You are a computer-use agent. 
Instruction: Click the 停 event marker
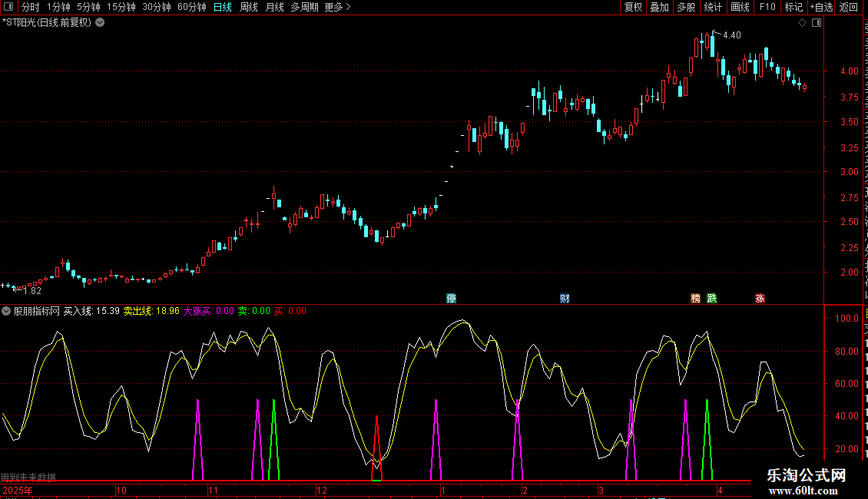[x=451, y=298]
